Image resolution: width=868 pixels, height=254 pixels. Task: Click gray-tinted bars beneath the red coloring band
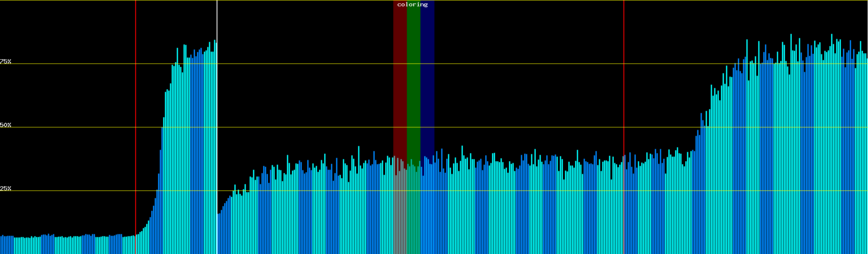coord(400,212)
